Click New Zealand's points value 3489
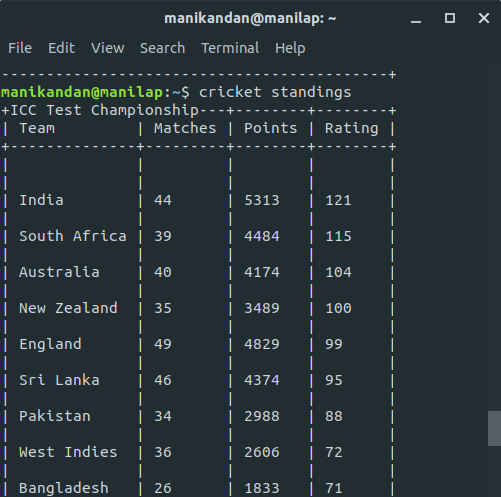 [x=262, y=308]
